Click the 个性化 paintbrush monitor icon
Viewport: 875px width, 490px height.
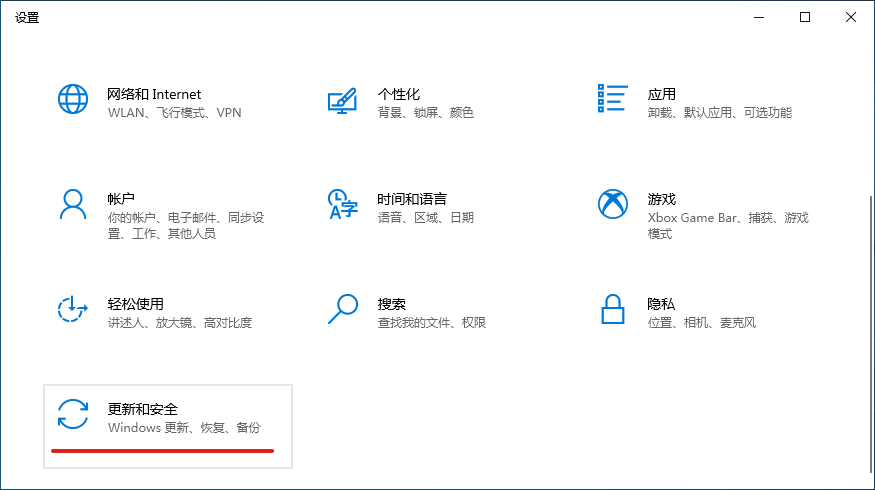[x=342, y=100]
